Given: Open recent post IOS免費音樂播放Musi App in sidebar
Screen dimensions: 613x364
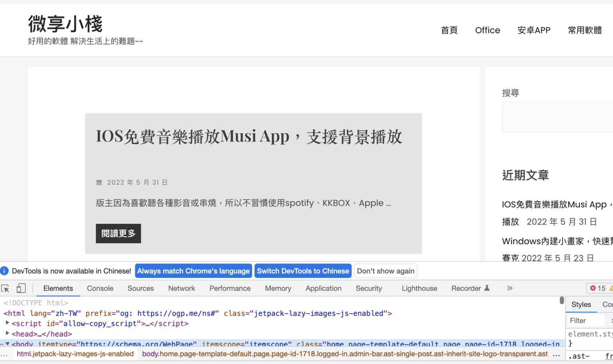Looking at the screenshot, I should tap(557, 204).
